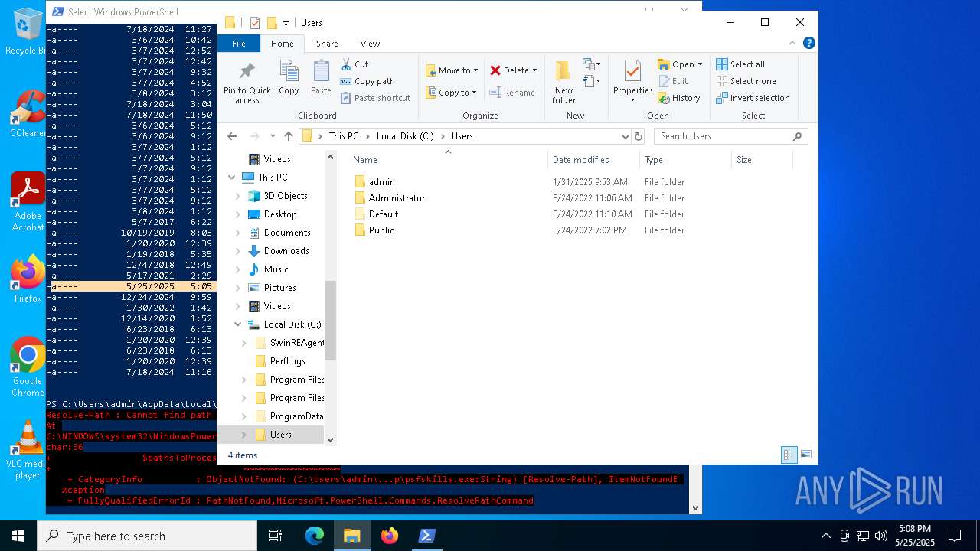Go up one level arrow

tap(288, 136)
